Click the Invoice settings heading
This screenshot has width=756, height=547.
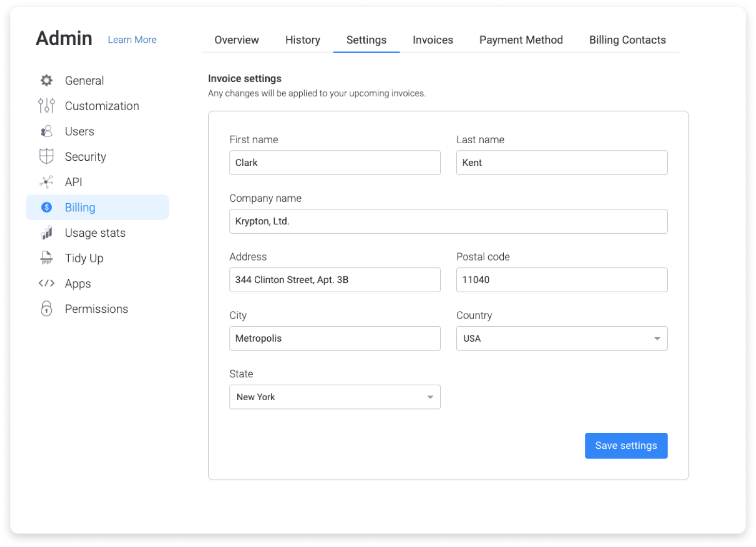[244, 79]
